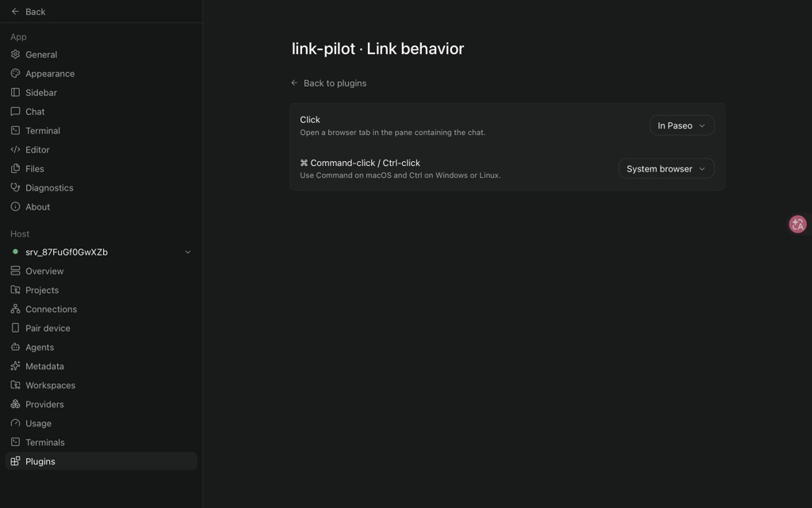Select Diagnostics in the sidebar
The height and width of the screenshot is (508, 812).
pos(101,187)
